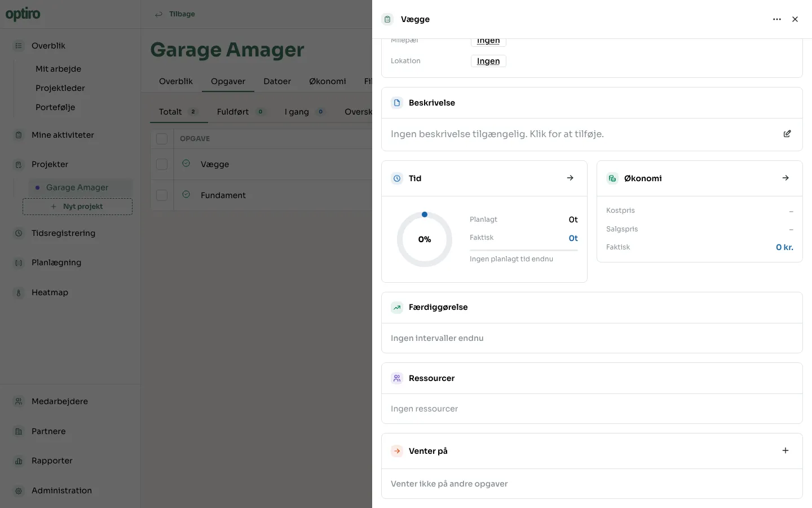Open Porteføjle in the sidebar
This screenshot has height=508, width=812.
(55, 107)
